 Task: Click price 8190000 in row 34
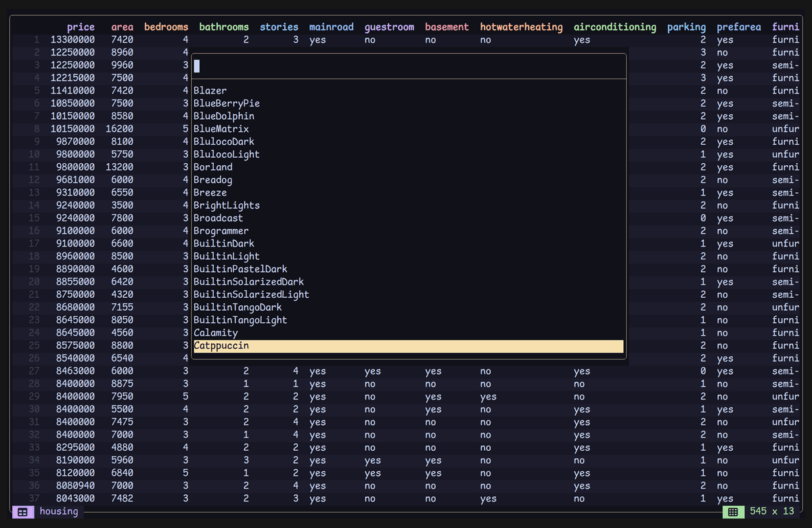coord(75,460)
